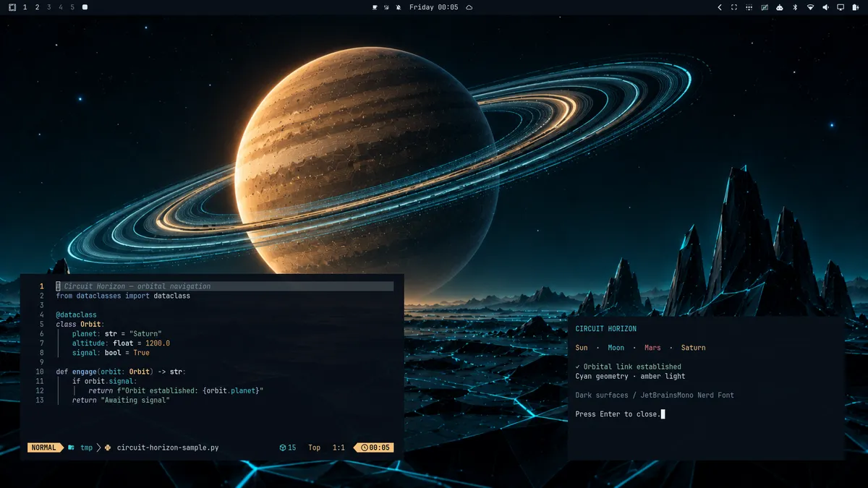The width and height of the screenshot is (868, 488).
Task: Open the robot assistant icon
Action: (780, 7)
